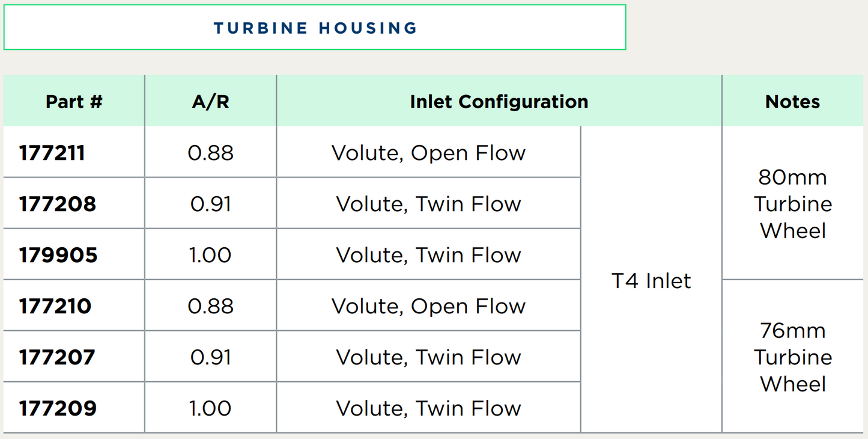
Task: Click the 0.91 A/R value for 177207
Action: pyautogui.click(x=210, y=357)
